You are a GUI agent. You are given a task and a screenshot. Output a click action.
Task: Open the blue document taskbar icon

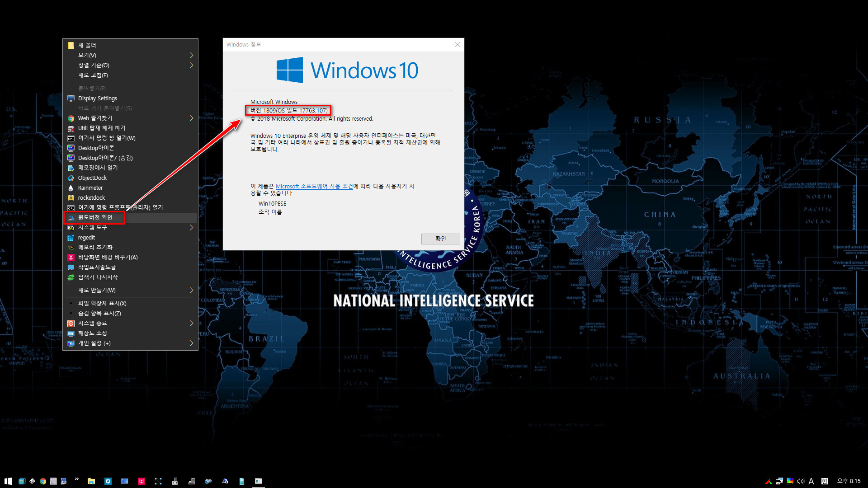coord(242,481)
